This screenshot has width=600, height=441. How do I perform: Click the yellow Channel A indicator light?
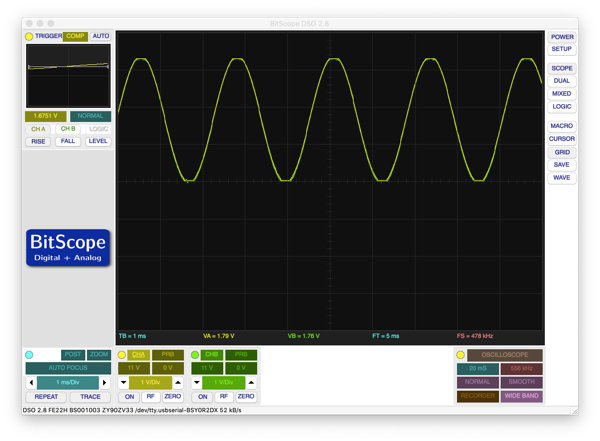tap(122, 355)
